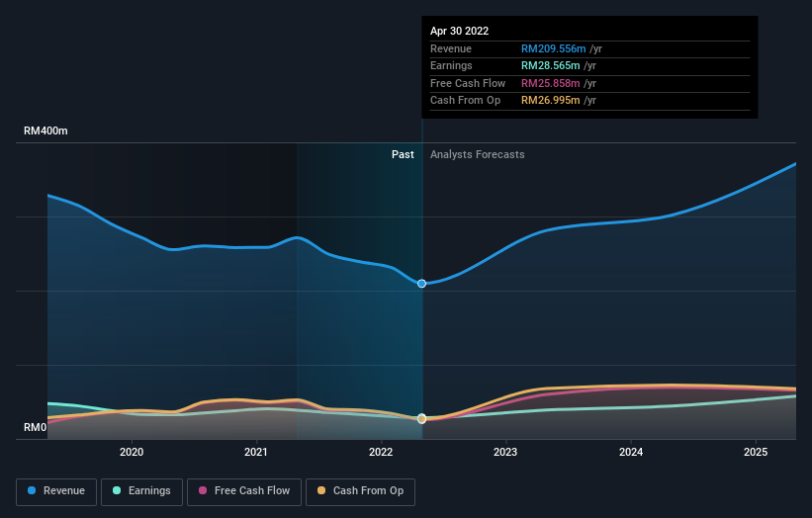
Task: Click the 2021 x-axis label
Action: (x=256, y=452)
